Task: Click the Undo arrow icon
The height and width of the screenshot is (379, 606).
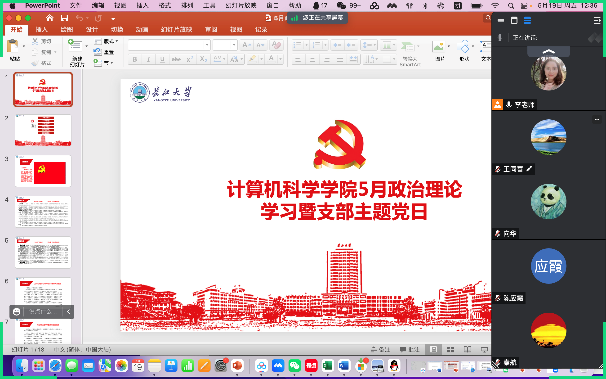Action: (x=80, y=18)
